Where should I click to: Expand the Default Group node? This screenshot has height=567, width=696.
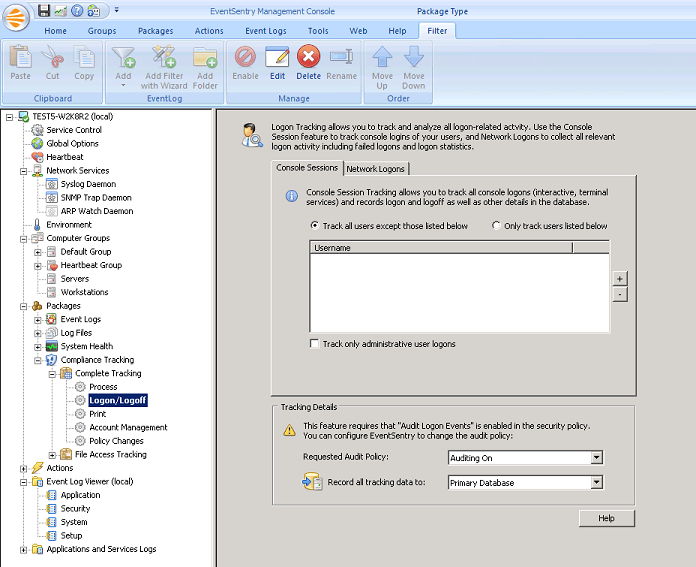point(38,252)
